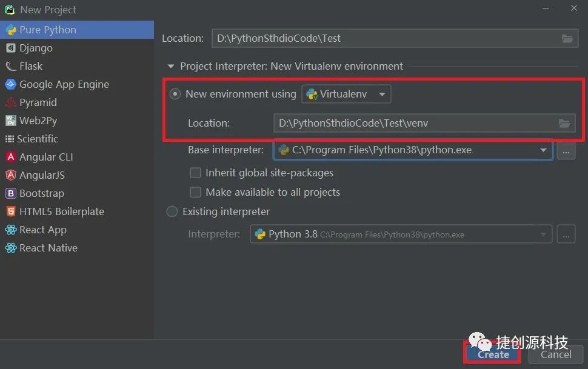The image size is (588, 369).
Task: Select Bootstrap label
Action: click(x=42, y=193)
